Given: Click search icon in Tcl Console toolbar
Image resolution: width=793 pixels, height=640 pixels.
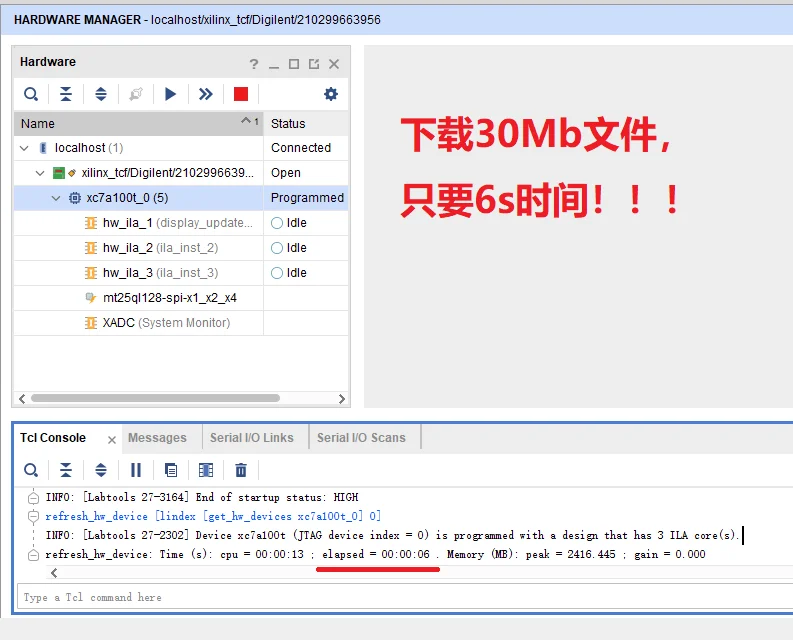Looking at the screenshot, I should (31, 471).
